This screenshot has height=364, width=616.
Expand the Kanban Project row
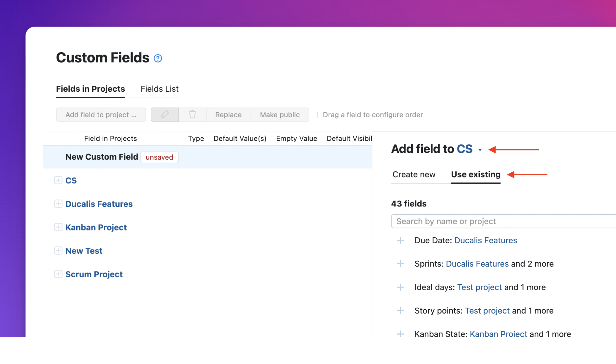[x=58, y=227]
